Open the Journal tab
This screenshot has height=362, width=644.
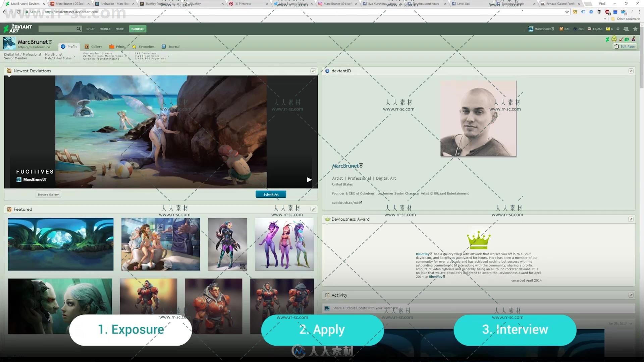click(171, 47)
